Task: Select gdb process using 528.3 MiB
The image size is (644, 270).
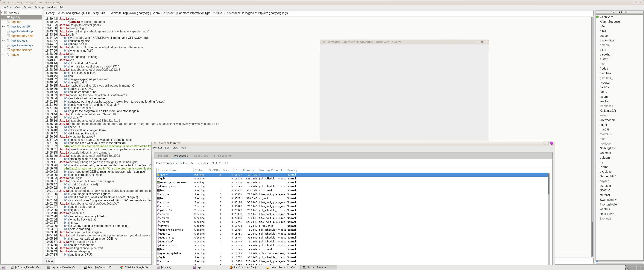Action: tap(352, 178)
